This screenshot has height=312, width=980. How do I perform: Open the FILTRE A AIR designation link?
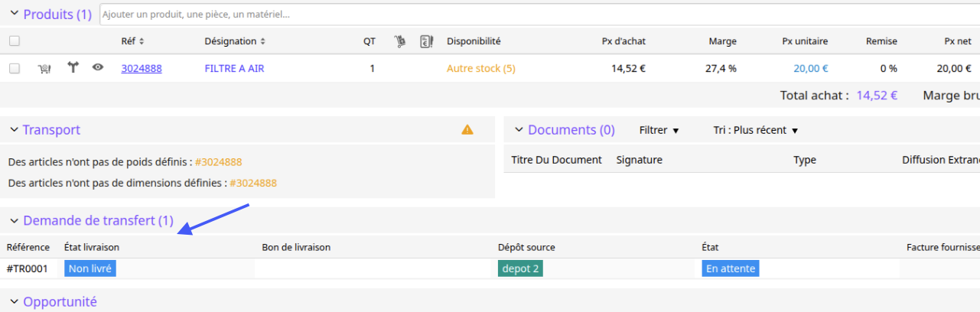pos(235,68)
